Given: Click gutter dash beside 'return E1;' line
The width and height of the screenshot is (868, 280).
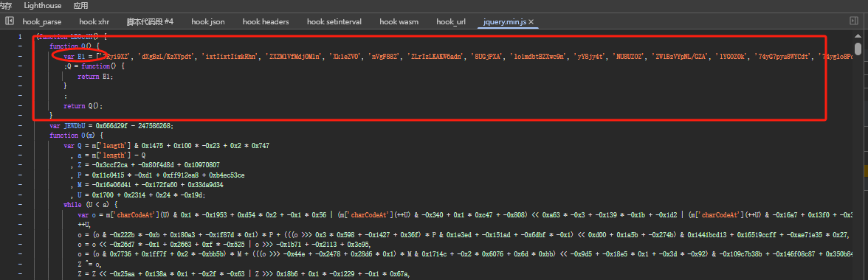Looking at the screenshot, I should [x=20, y=76].
